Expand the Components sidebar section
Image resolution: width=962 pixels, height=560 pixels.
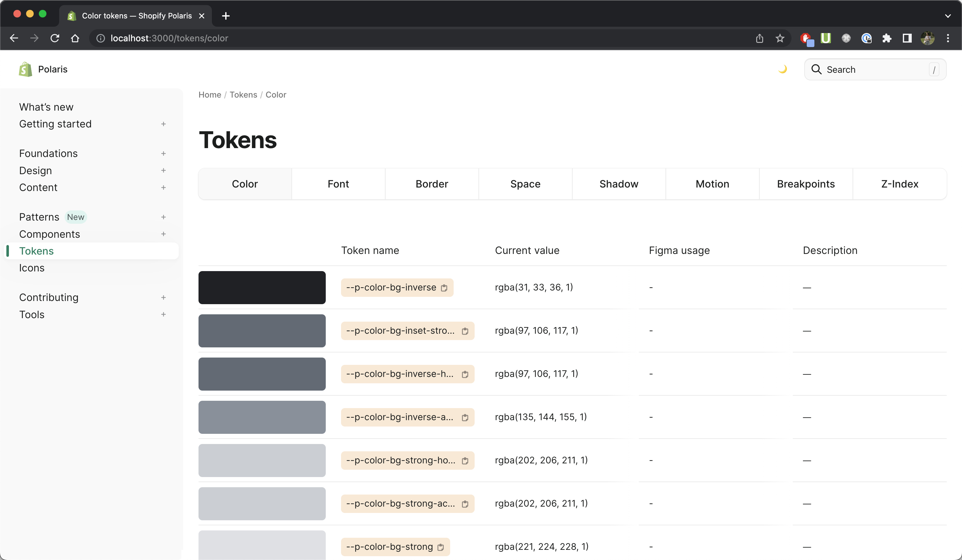tap(164, 234)
